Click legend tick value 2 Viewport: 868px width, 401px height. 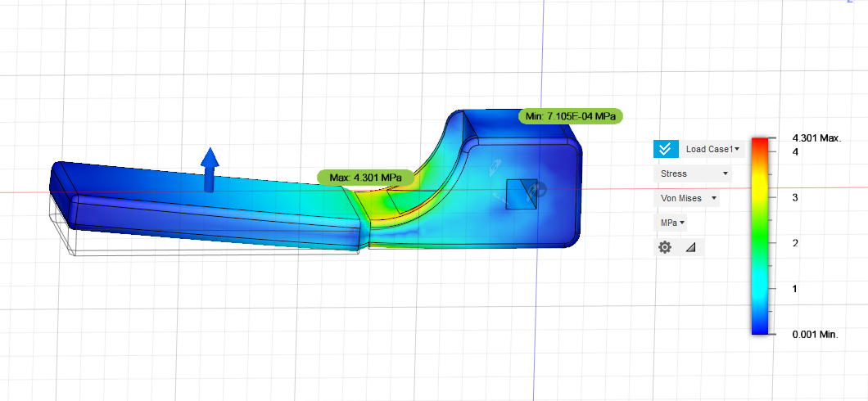point(795,243)
